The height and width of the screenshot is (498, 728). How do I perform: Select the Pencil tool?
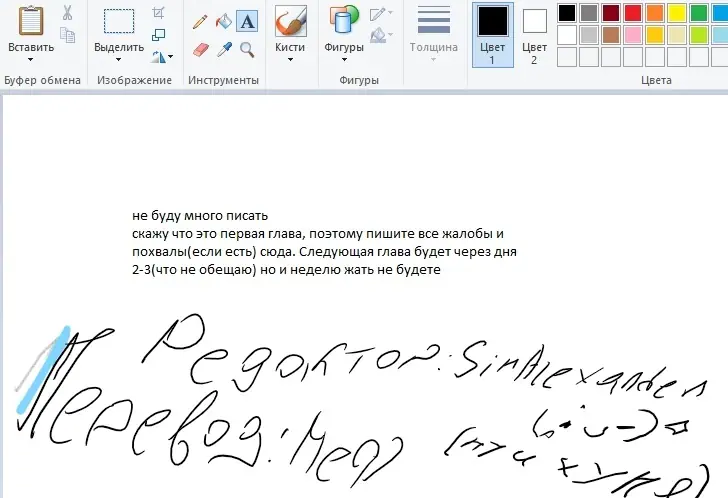coord(200,21)
